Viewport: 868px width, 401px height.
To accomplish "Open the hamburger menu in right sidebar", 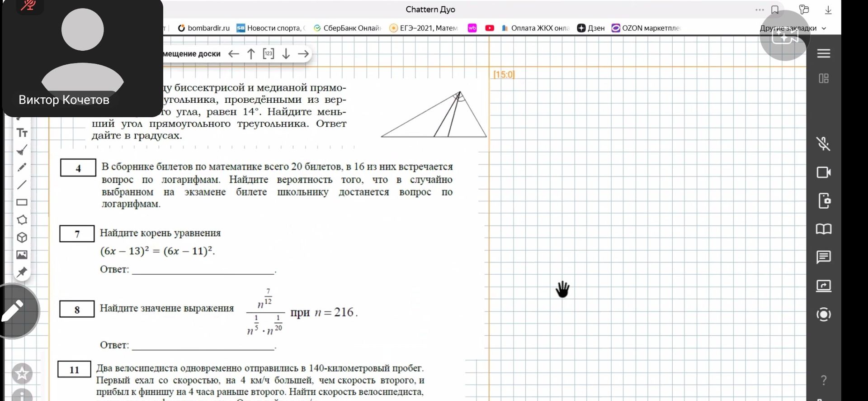I will click(824, 53).
